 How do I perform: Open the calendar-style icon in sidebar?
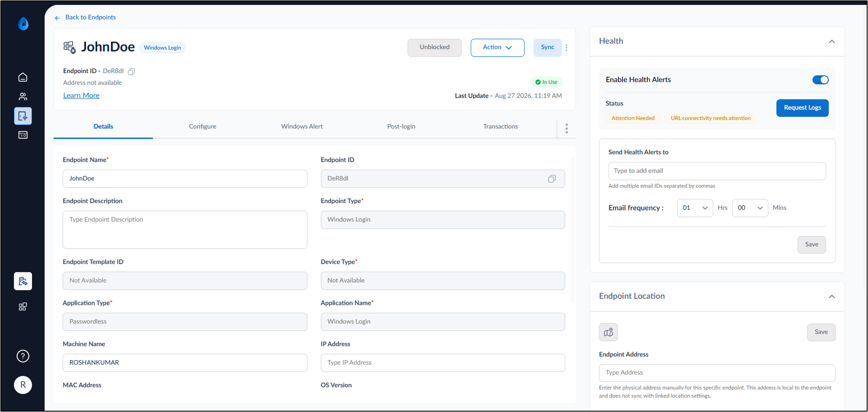23,135
